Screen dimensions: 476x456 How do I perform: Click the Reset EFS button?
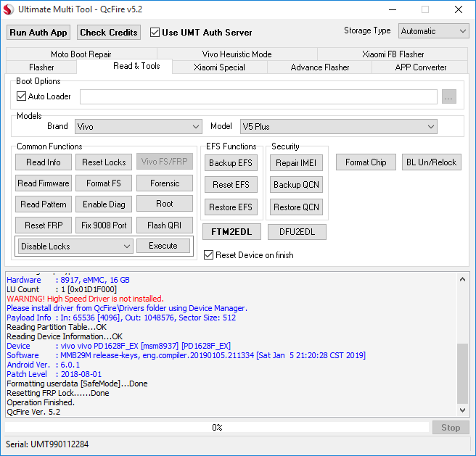pyautogui.click(x=231, y=184)
